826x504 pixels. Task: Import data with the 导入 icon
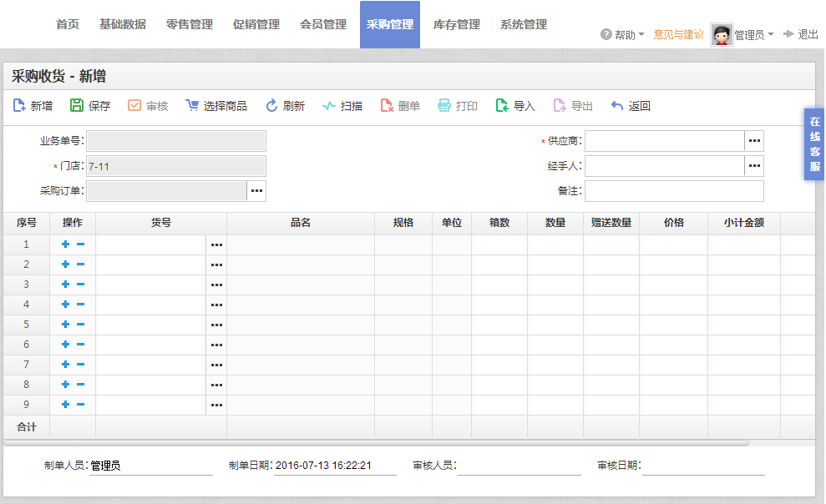pyautogui.click(x=501, y=106)
